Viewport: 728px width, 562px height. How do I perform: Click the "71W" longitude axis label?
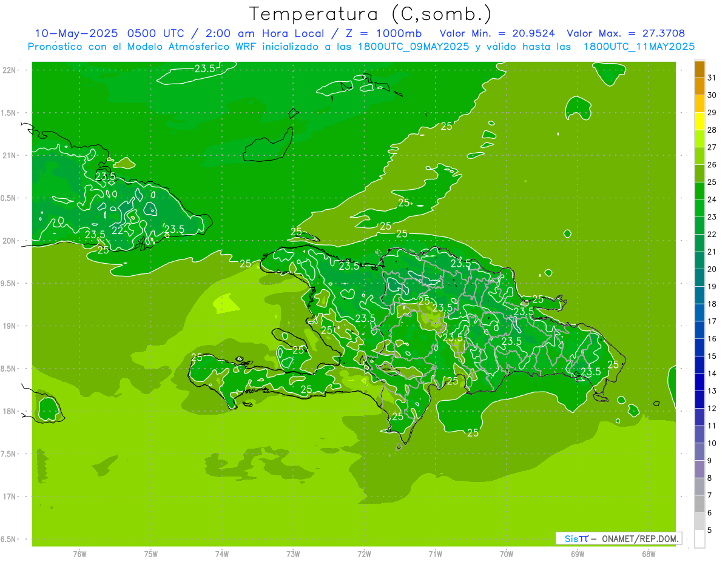435,554
